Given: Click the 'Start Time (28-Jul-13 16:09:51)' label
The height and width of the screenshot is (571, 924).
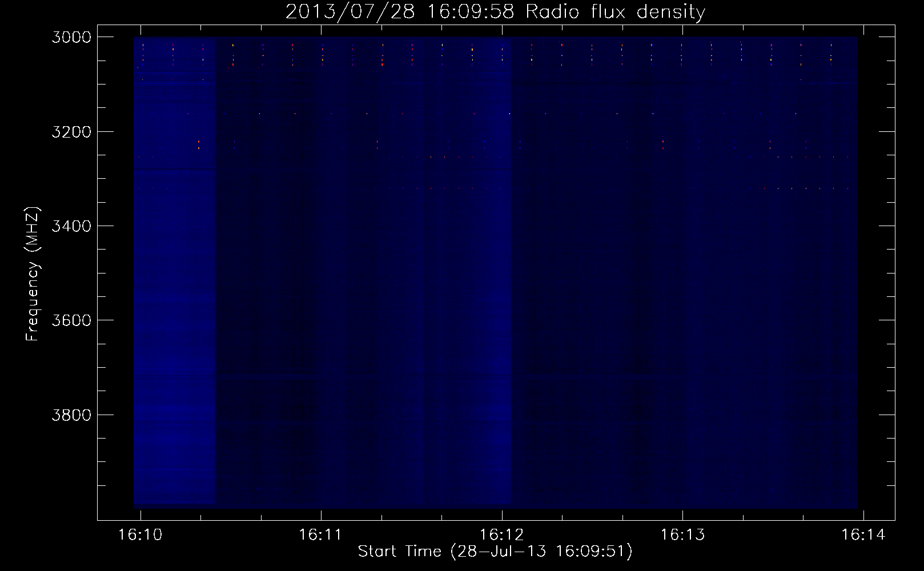Looking at the screenshot, I should (x=495, y=552).
